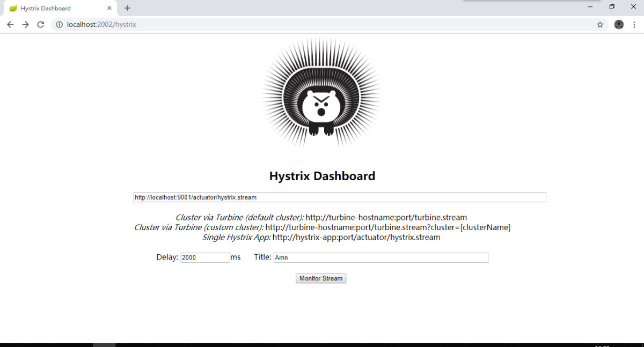Select the Hystrix Dashboard tab

click(x=60, y=8)
